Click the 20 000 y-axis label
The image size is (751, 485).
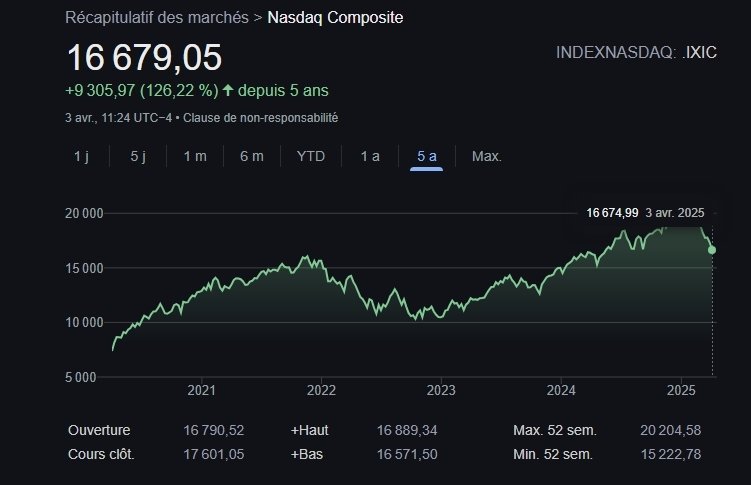(84, 214)
